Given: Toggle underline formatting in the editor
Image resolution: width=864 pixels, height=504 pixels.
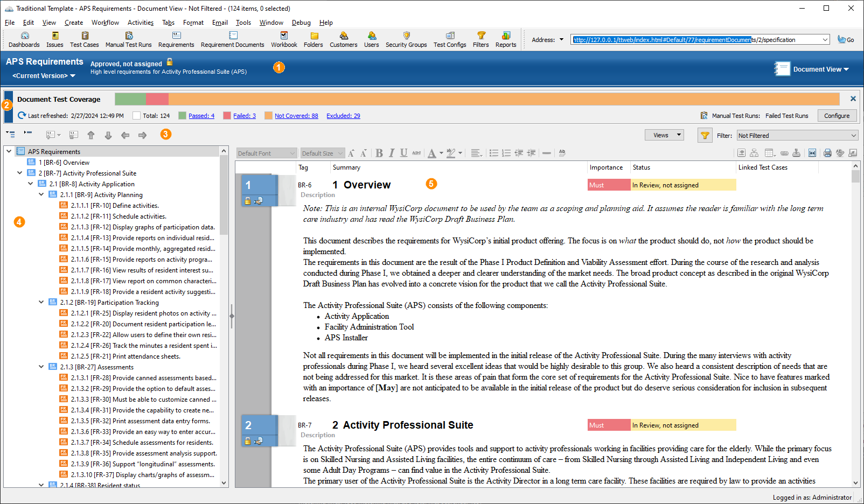Looking at the screenshot, I should click(x=403, y=153).
